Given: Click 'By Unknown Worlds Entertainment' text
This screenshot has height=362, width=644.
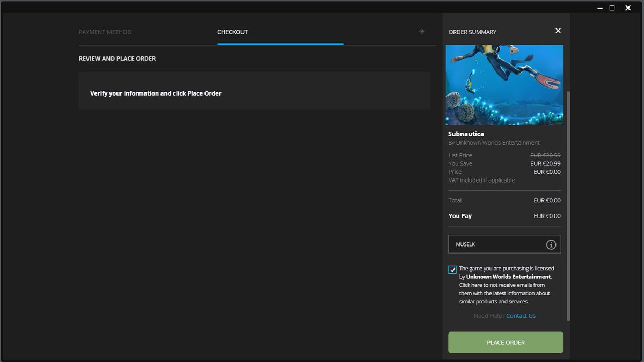Looking at the screenshot, I should click(494, 143).
